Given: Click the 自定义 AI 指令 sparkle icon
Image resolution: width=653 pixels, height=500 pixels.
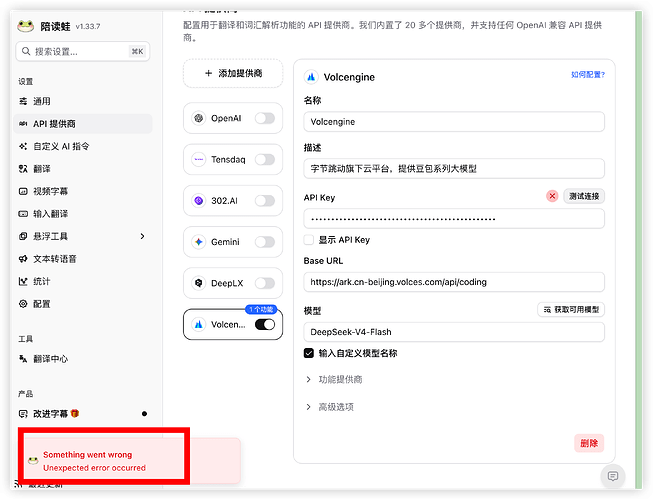Looking at the screenshot, I should [23, 146].
